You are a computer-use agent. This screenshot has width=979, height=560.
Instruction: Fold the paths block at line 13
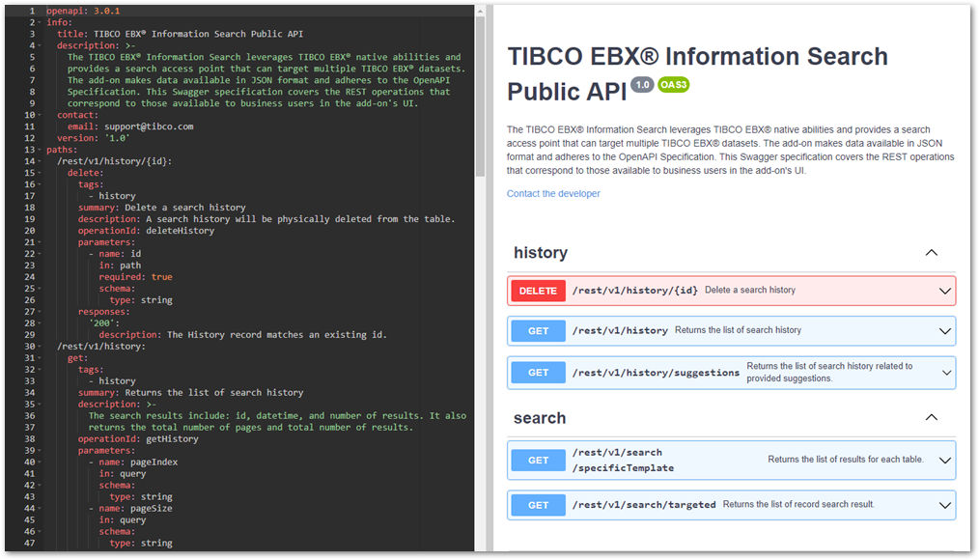[x=40, y=150]
